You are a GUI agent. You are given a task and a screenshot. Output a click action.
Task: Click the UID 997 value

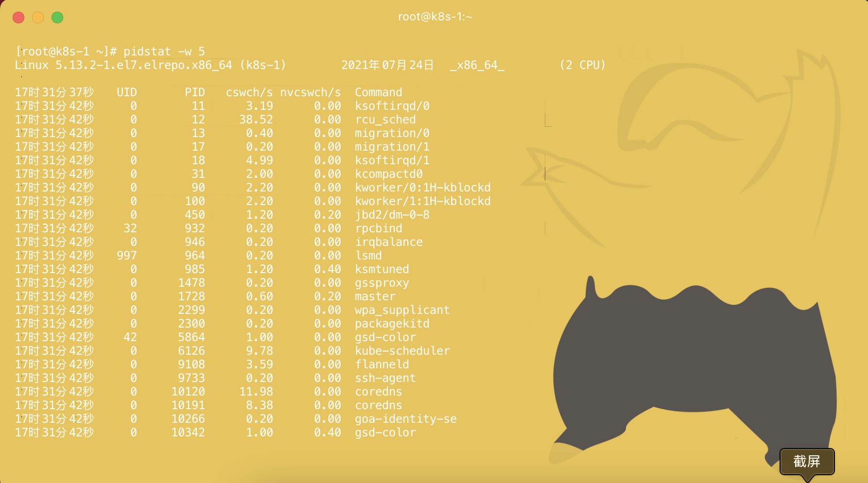[x=127, y=256]
